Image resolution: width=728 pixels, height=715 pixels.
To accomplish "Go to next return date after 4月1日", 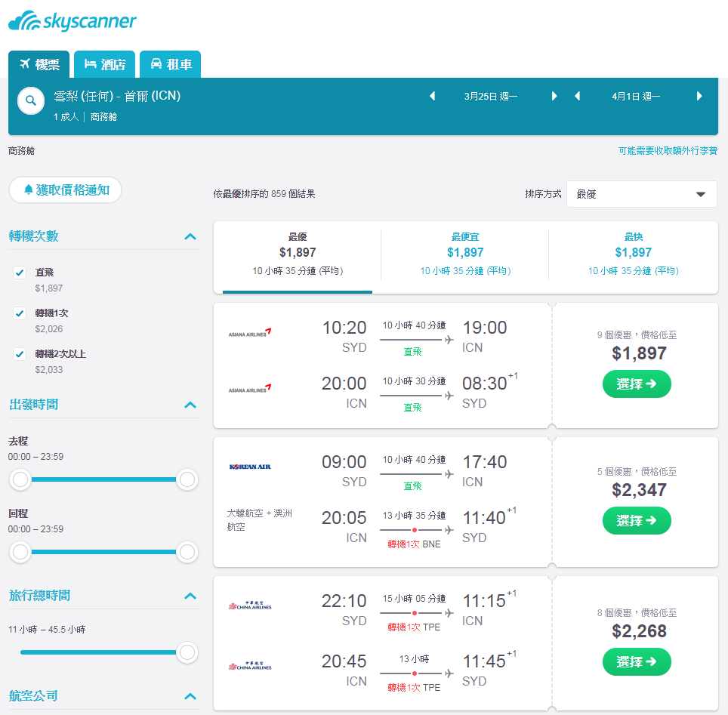I will click(699, 96).
